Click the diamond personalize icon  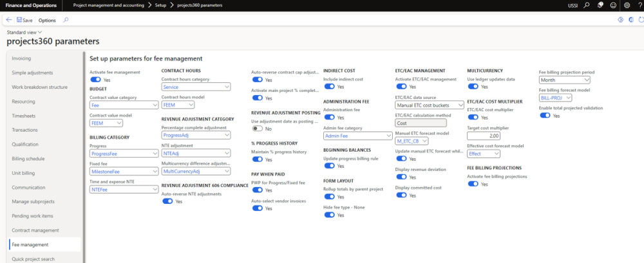[x=621, y=20]
